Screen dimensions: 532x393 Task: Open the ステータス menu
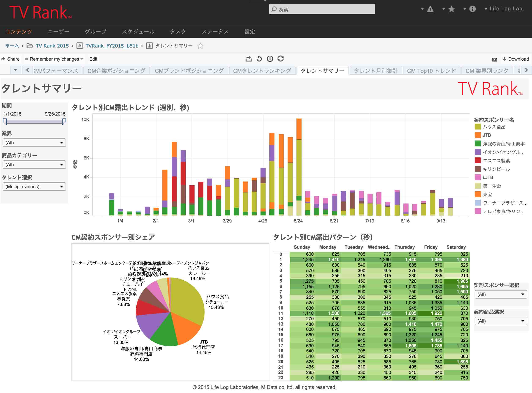tap(215, 32)
